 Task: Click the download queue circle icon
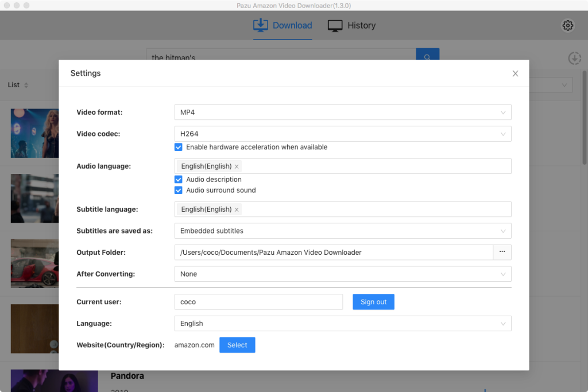point(574,58)
